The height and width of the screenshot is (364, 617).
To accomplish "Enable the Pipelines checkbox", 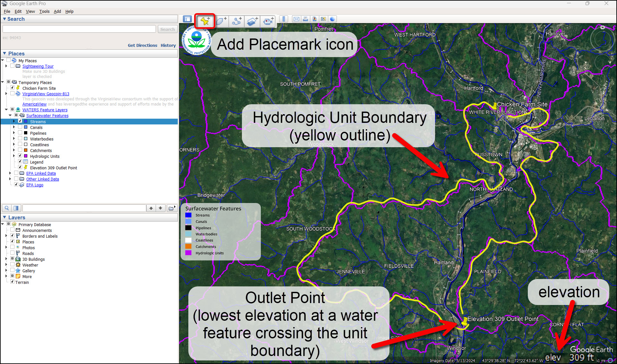I will pyautogui.click(x=20, y=133).
